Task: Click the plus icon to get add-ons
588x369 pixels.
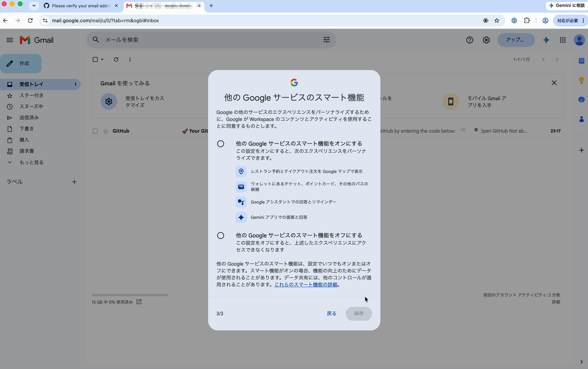Action: 581,150
